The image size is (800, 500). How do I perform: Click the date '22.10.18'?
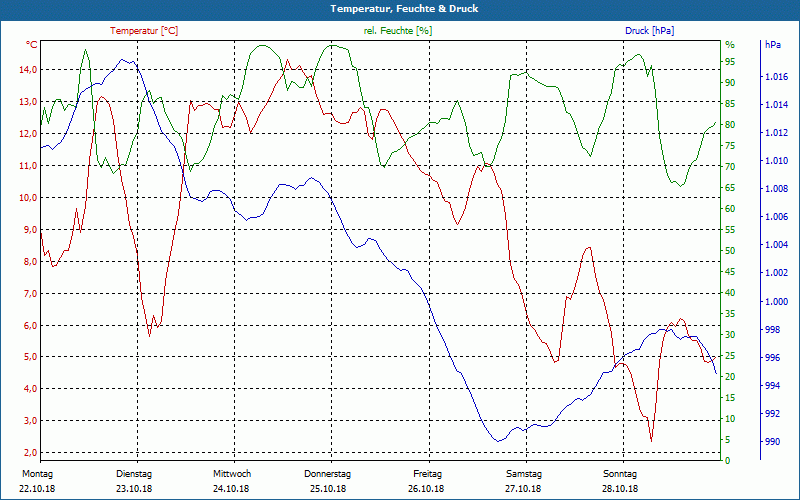(37, 489)
